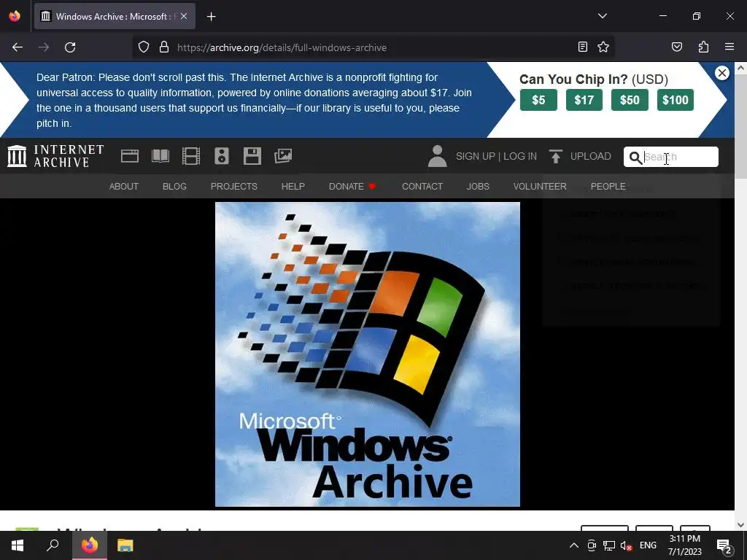Open the network tray icon
This screenshot has width=747, height=560.
(609, 545)
